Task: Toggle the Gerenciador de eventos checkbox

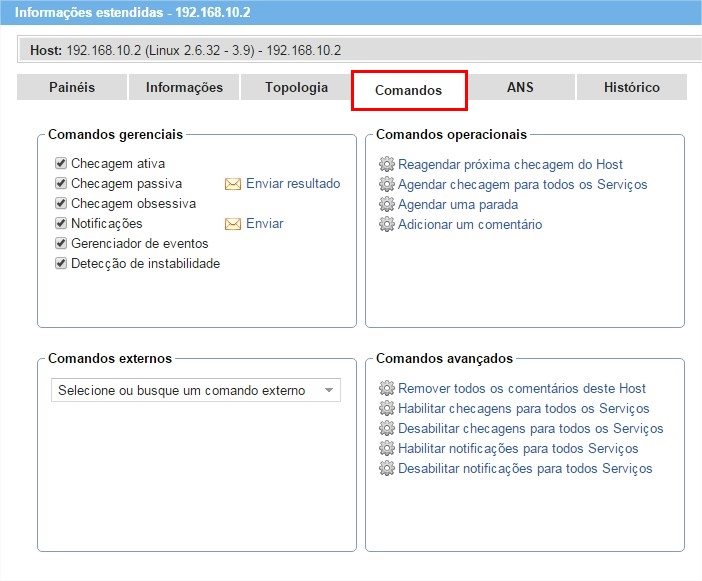Action: 61,243
